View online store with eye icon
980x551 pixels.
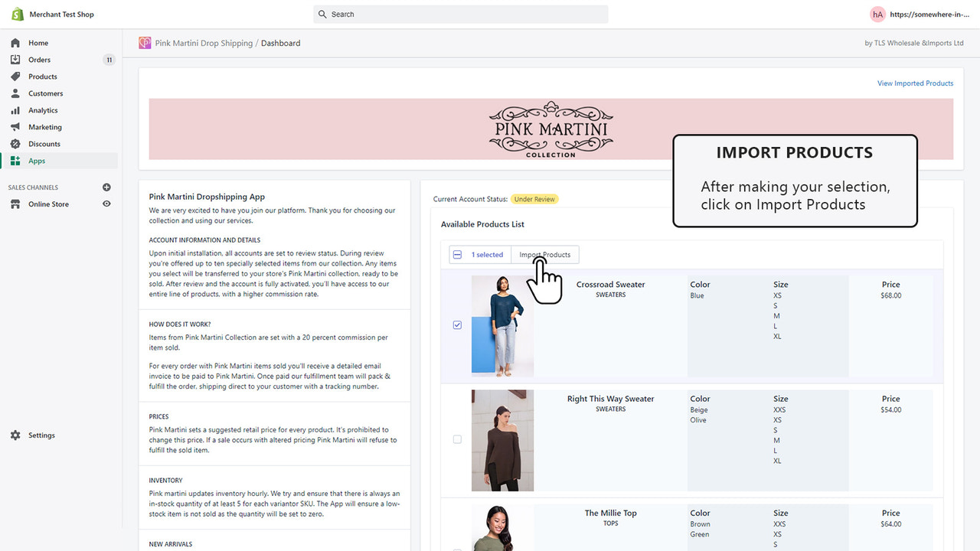(106, 204)
